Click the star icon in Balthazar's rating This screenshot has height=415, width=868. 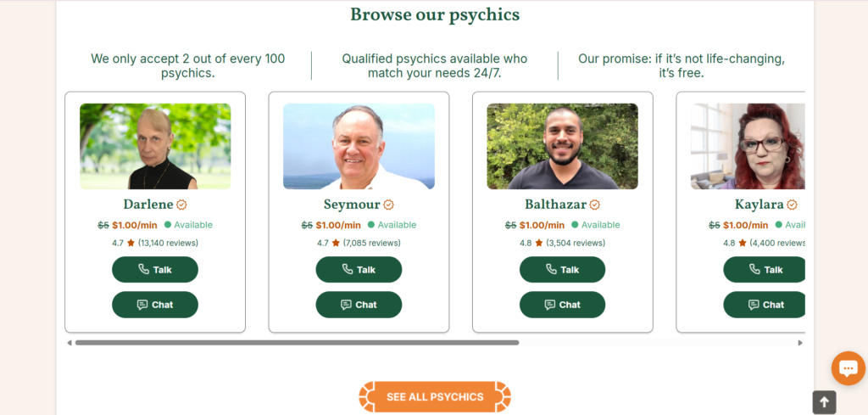point(538,243)
